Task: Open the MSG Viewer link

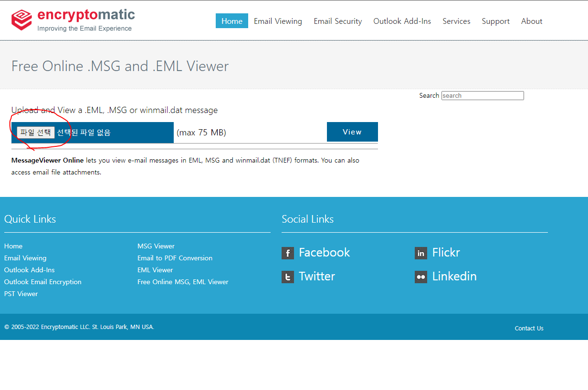Action: pos(156,246)
